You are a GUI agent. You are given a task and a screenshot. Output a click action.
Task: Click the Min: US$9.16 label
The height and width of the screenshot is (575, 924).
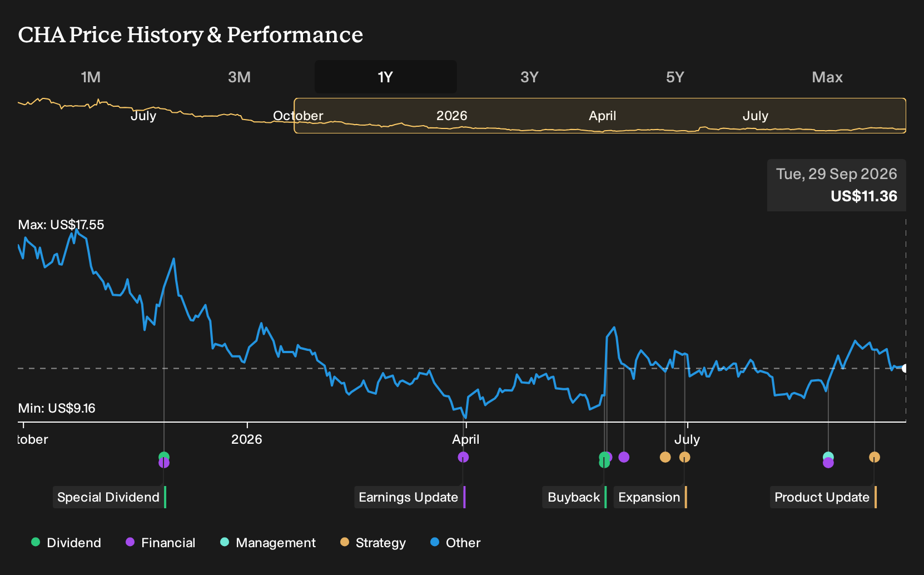click(57, 408)
